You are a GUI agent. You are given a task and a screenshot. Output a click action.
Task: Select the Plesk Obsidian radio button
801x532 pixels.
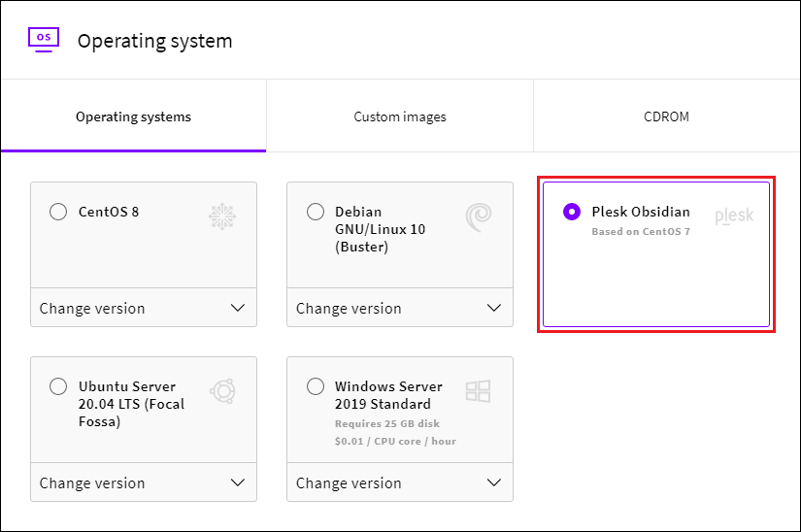572,212
